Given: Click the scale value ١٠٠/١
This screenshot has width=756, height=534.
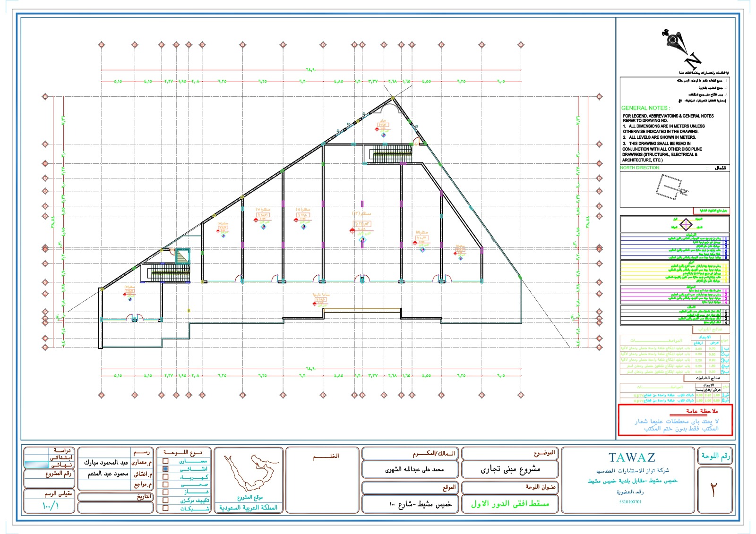Looking at the screenshot, I should tap(51, 506).
